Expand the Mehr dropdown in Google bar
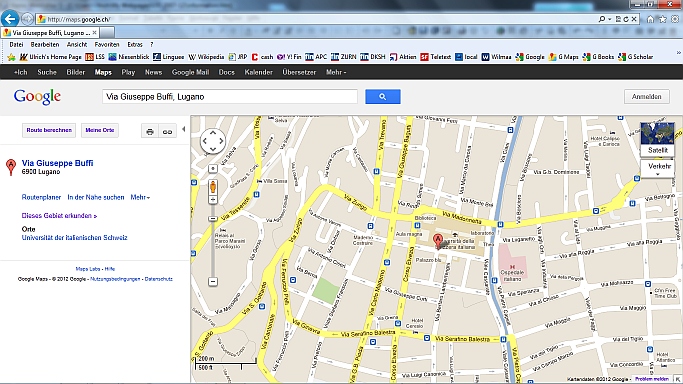Viewport: 683px width, 384px height. click(336, 72)
